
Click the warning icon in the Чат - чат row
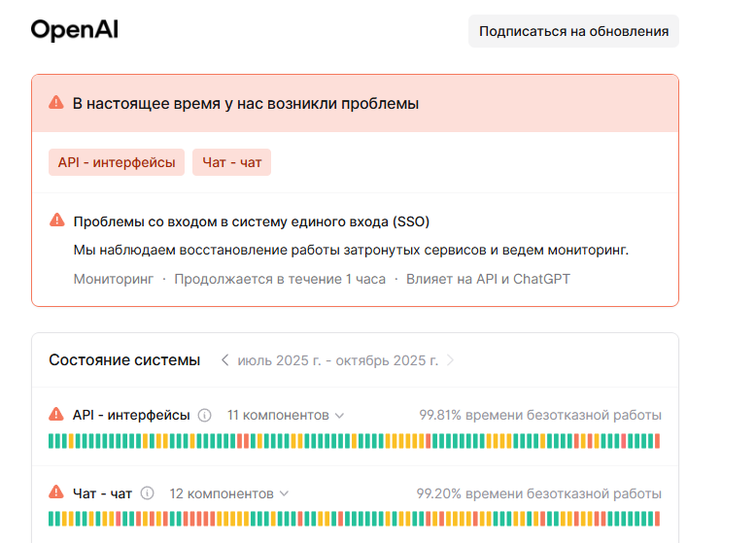coord(56,492)
